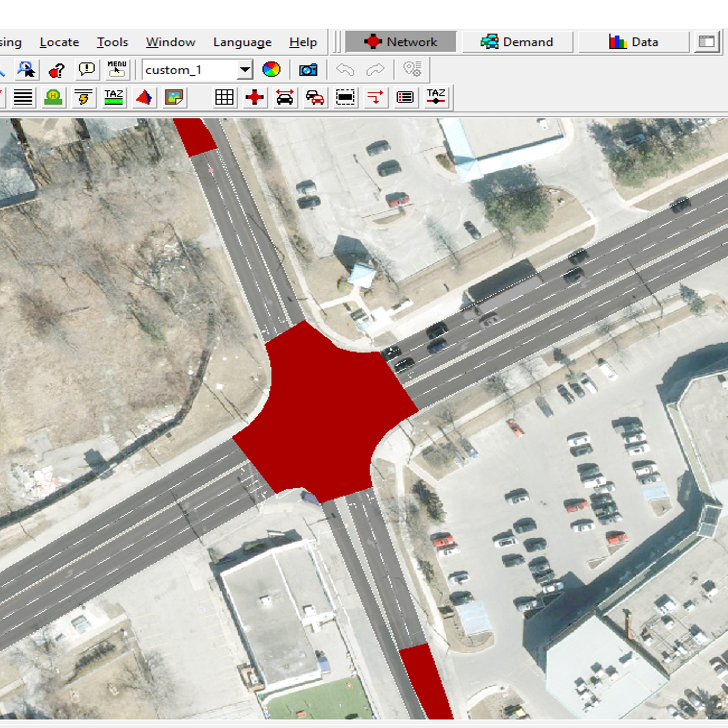Toggle the grid display icon
The image size is (728, 728).
click(x=224, y=98)
